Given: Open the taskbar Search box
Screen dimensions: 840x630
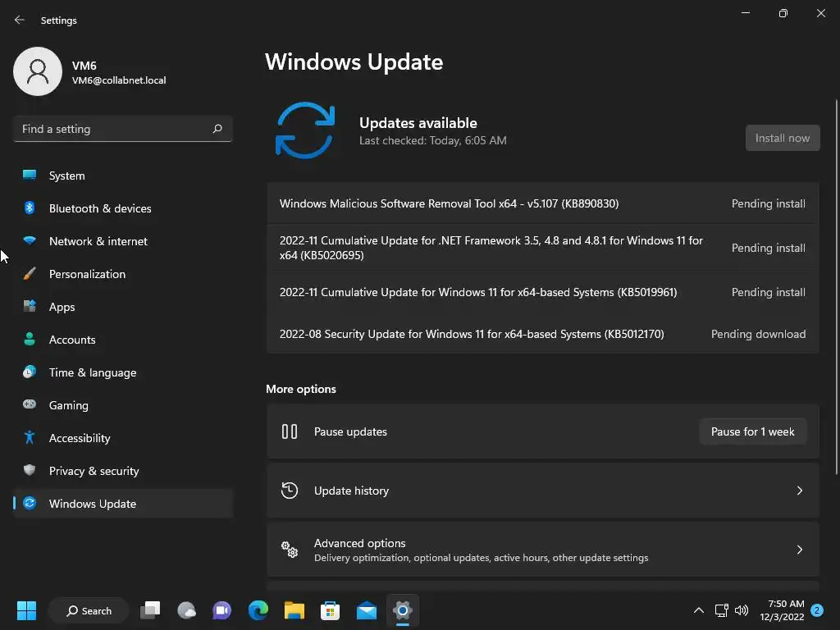Looking at the screenshot, I should [89, 610].
